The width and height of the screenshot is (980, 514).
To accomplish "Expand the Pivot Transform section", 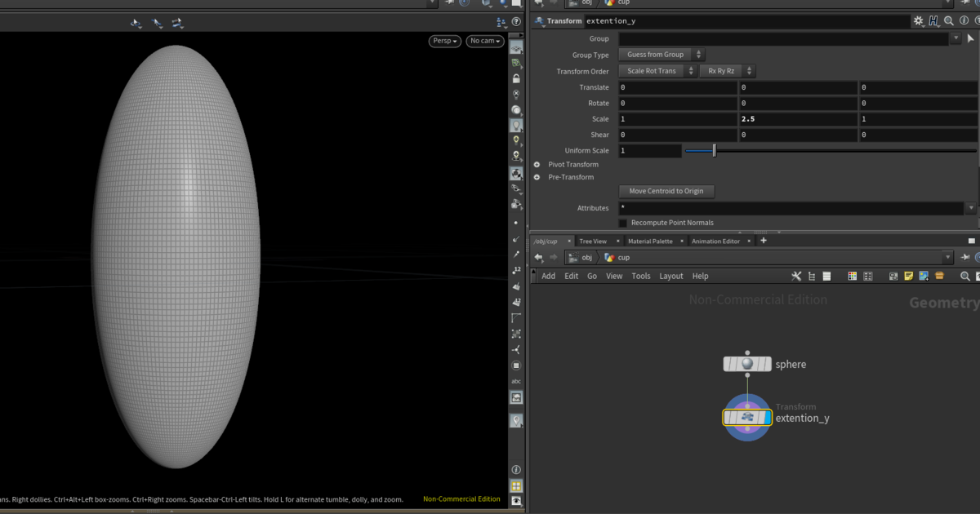I will (537, 165).
